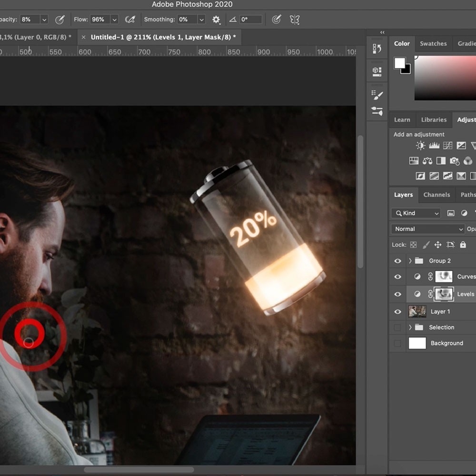476x476 pixels.
Task: Open the smoothing options gear
Action: 216,20
